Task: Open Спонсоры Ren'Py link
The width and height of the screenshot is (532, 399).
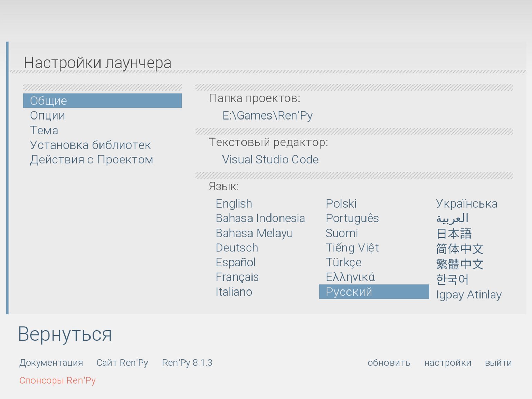Action: 57,380
